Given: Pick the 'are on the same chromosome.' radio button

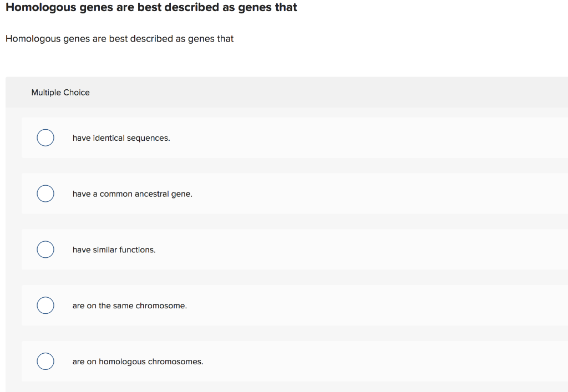Looking at the screenshot, I should pos(45,306).
